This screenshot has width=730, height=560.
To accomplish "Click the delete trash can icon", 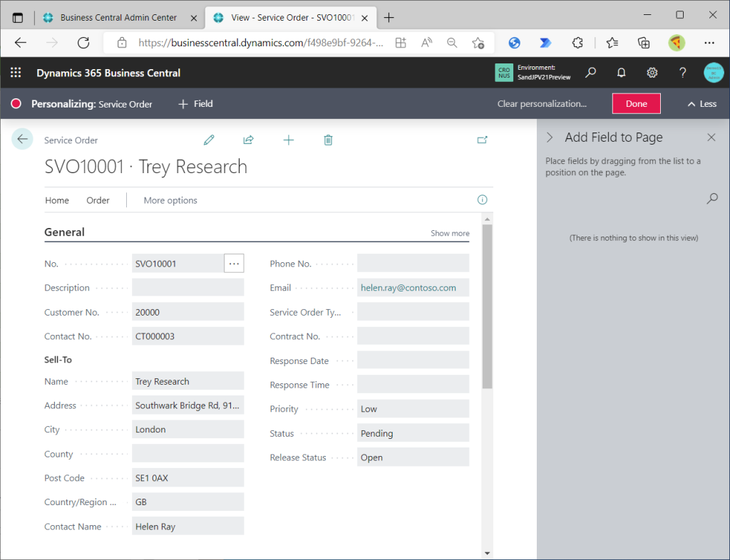I will [328, 140].
